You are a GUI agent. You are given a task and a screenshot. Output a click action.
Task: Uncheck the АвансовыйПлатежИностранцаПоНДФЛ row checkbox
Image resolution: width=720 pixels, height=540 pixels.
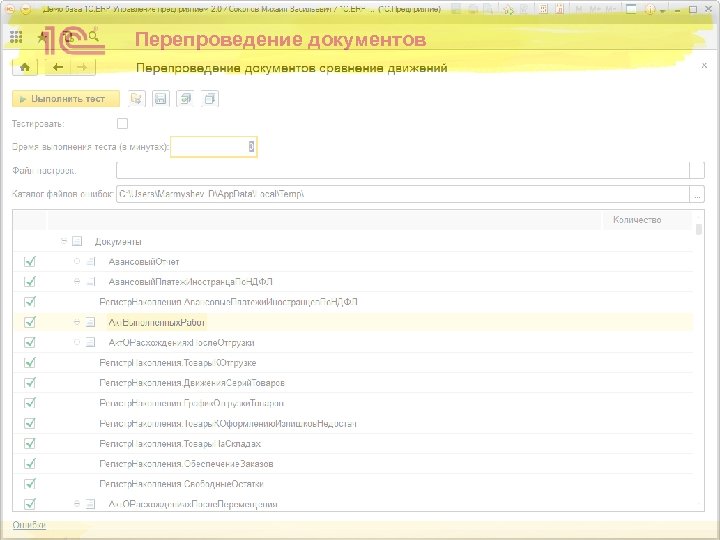click(30, 282)
